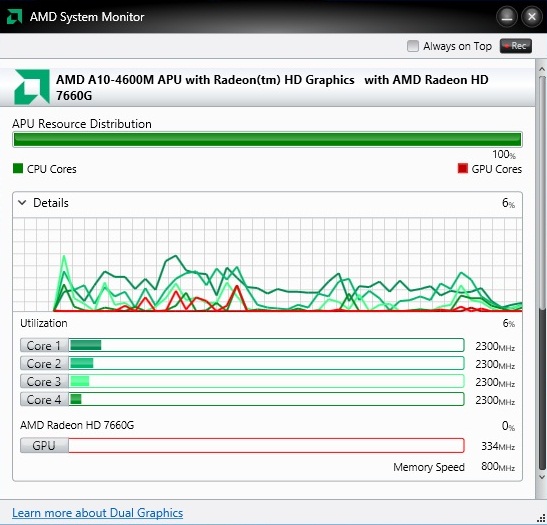547x525 pixels.
Task: Click the Core 3 utilization bar
Action: [x=267, y=381]
